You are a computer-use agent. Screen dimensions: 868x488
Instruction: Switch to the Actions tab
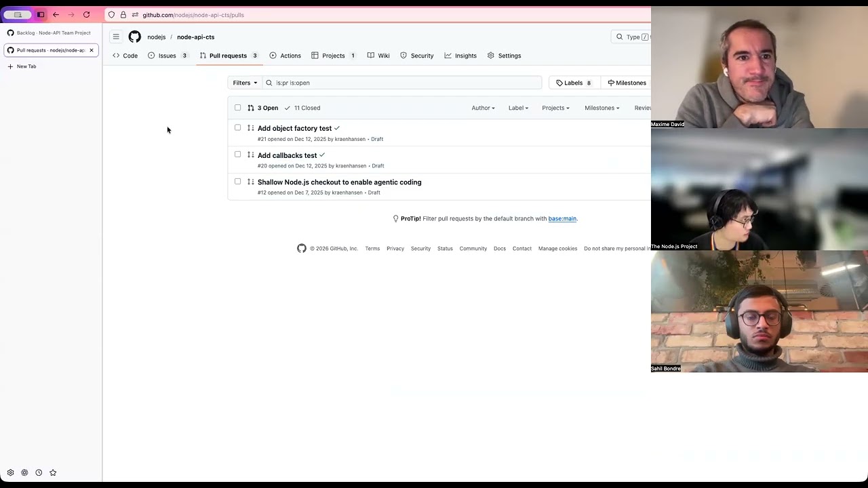tap(285, 56)
